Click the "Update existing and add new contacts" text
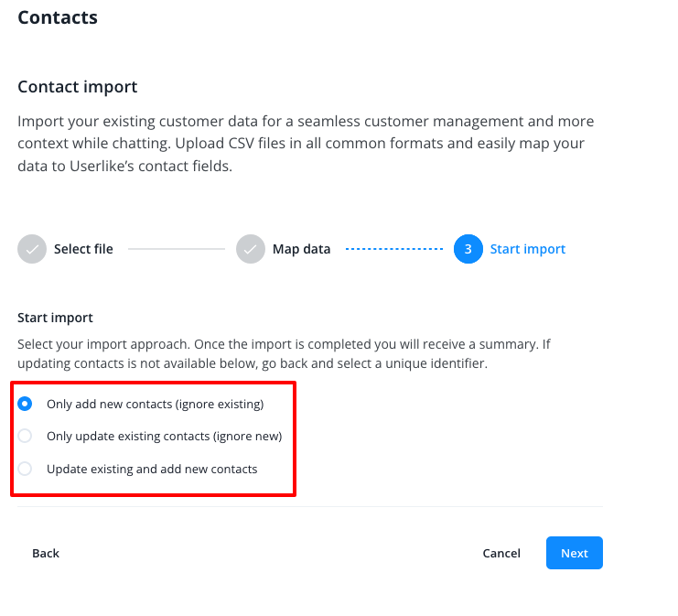The height and width of the screenshot is (616, 678). (x=152, y=469)
